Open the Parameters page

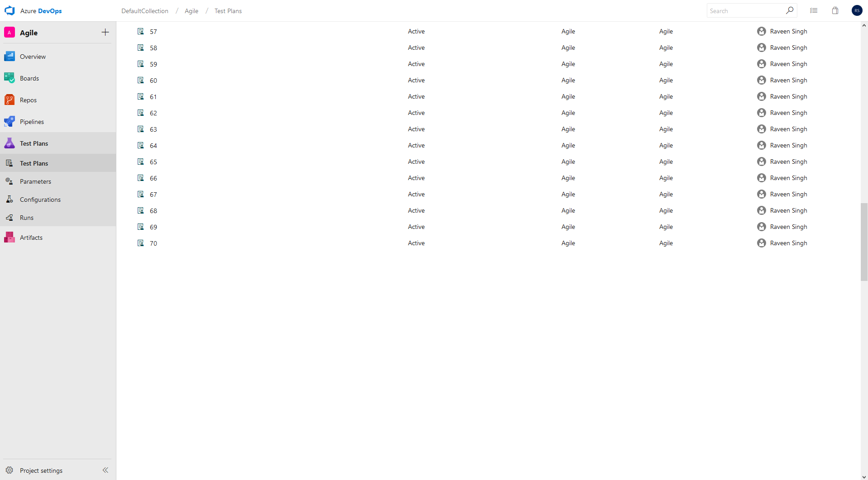click(x=36, y=181)
